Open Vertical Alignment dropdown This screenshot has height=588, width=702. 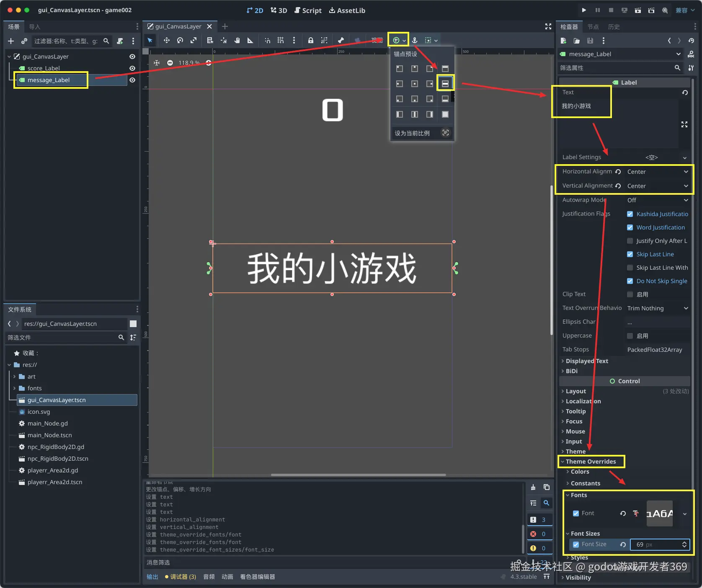(657, 186)
